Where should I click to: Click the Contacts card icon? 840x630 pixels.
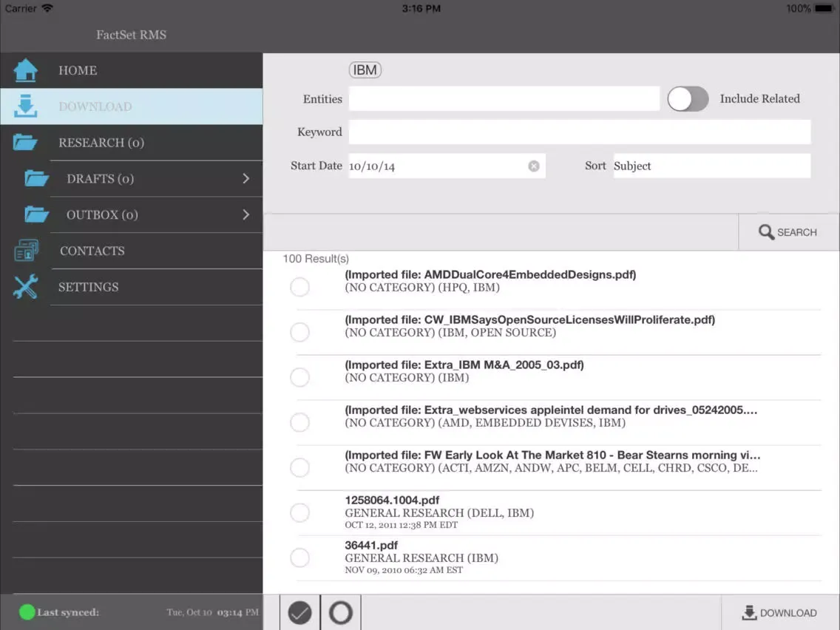tap(26, 251)
